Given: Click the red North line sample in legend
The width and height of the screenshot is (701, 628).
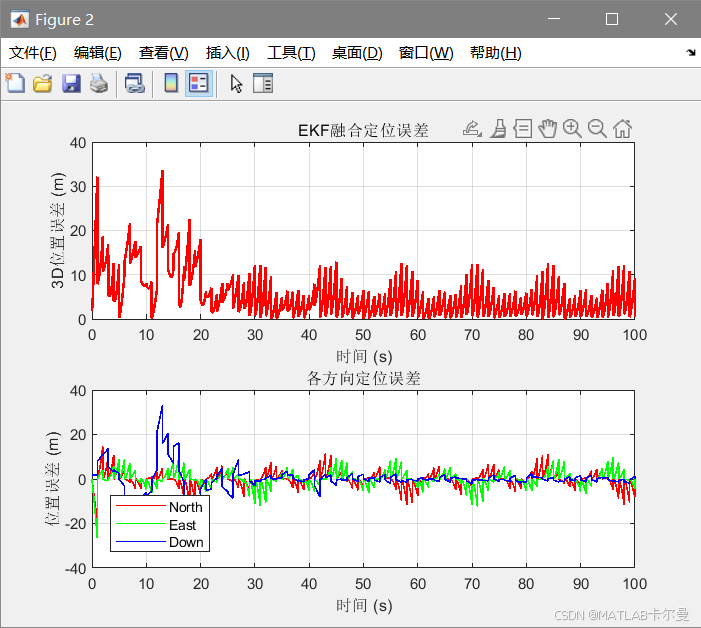Looking at the screenshot, I should pos(140,506).
